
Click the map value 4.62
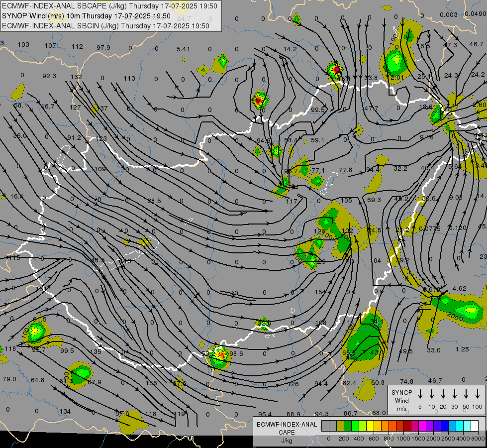point(459,288)
